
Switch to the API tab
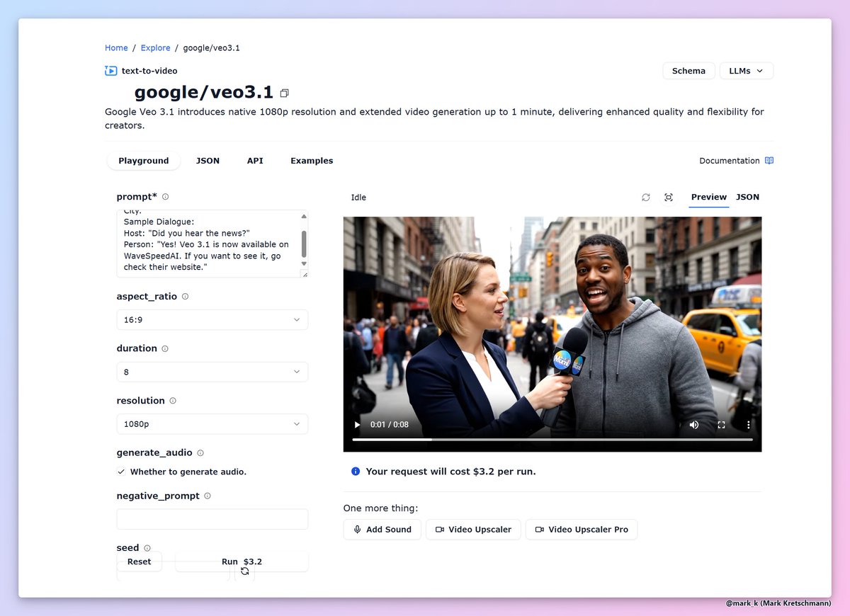255,161
